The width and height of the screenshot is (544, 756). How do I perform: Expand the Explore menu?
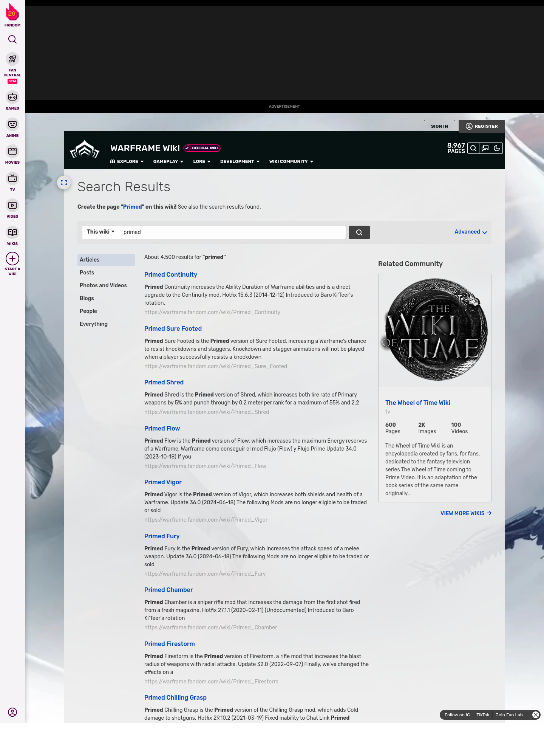127,161
